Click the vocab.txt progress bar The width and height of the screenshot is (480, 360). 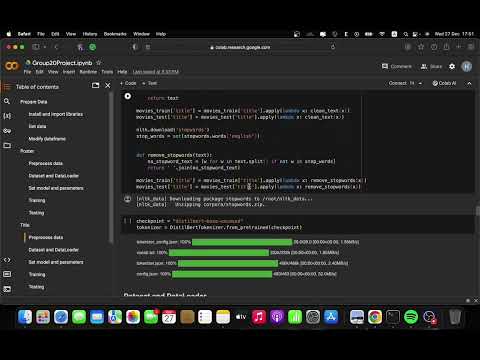[219, 253]
